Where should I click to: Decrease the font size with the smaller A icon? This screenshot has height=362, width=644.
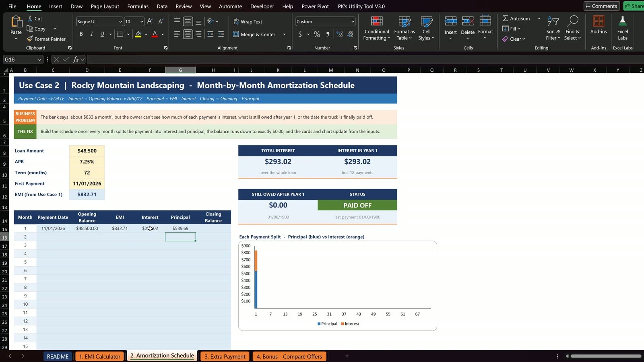[x=161, y=21]
